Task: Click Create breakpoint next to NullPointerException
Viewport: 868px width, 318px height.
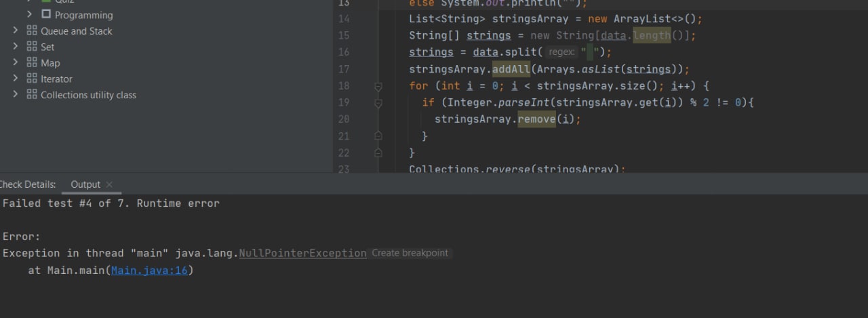Action: point(410,253)
